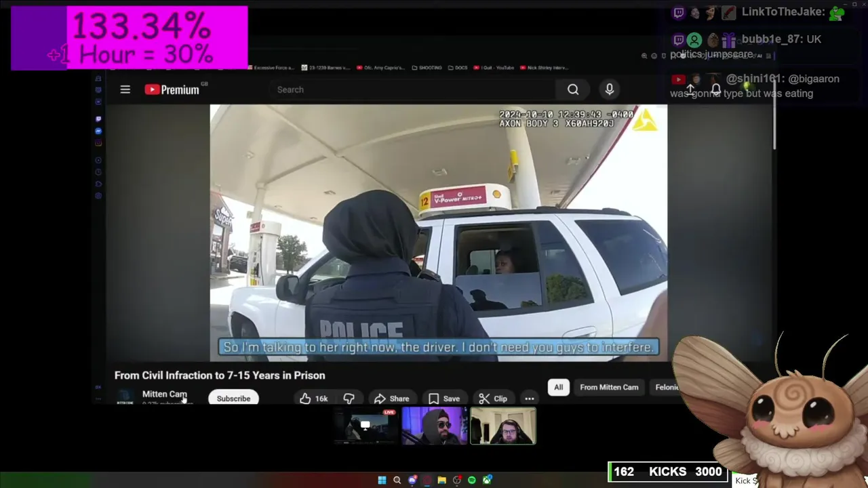This screenshot has width=868, height=488.
Task: Open Discord from the taskbar
Action: click(412, 481)
